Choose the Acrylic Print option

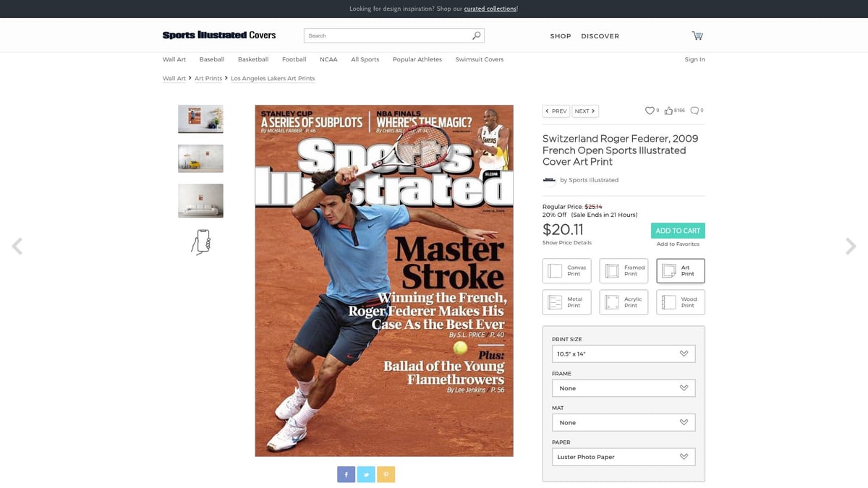(x=624, y=301)
